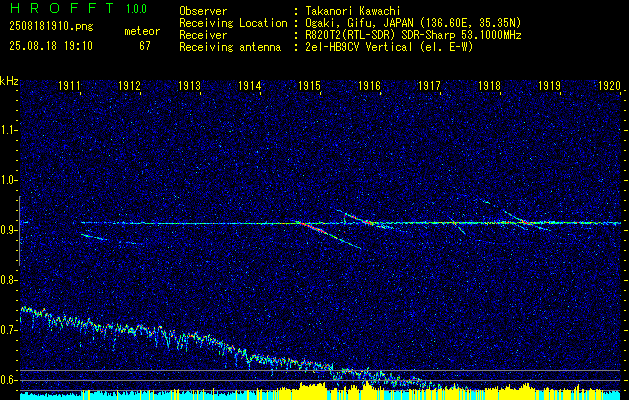Screen dimensions: 629x400
Task: Click the 1912 time marker
Action: [x=130, y=86]
